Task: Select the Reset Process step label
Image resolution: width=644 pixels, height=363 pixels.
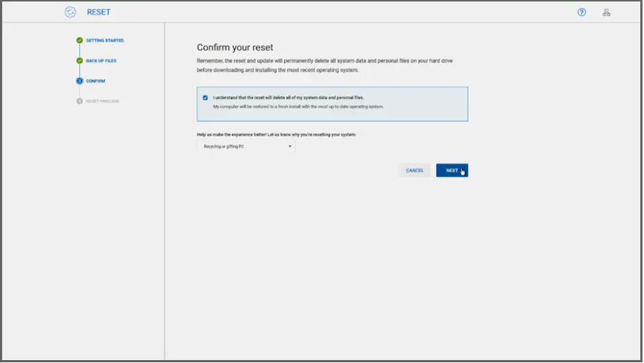Action: coord(103,101)
